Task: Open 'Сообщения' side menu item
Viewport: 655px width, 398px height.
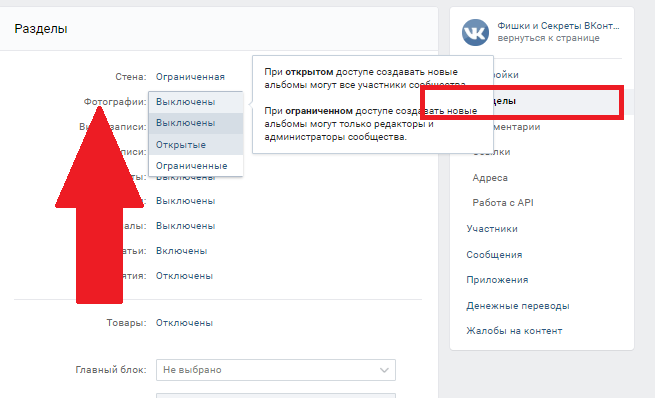Action: click(x=494, y=255)
